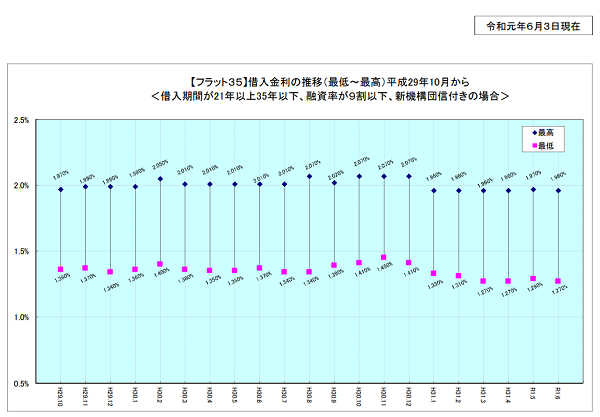Select the pink 最低 square for R1.5
This screenshot has height=417, width=600.
(533, 279)
